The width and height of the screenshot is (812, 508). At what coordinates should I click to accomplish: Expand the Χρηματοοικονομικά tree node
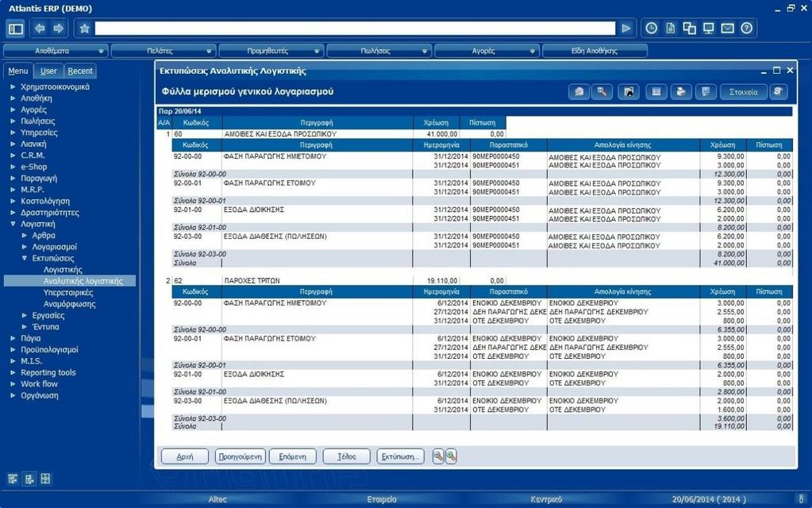(x=13, y=87)
